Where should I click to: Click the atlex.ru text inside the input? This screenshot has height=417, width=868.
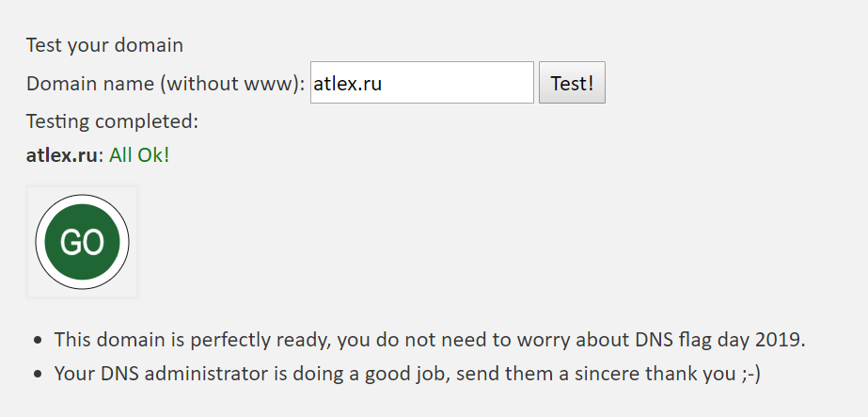[348, 84]
